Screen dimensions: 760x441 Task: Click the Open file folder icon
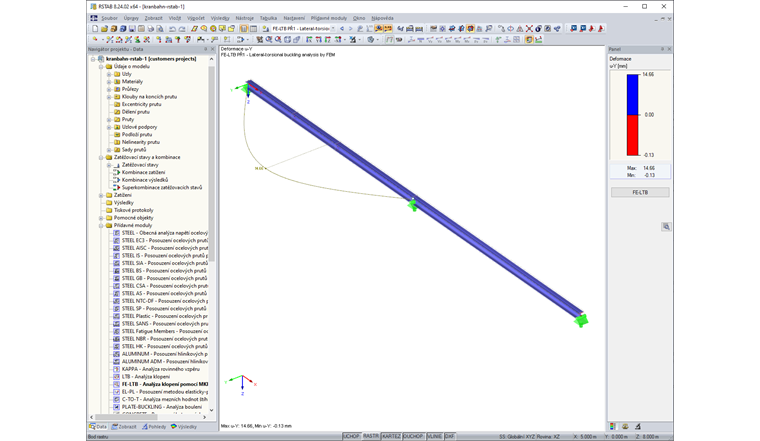[104, 29]
